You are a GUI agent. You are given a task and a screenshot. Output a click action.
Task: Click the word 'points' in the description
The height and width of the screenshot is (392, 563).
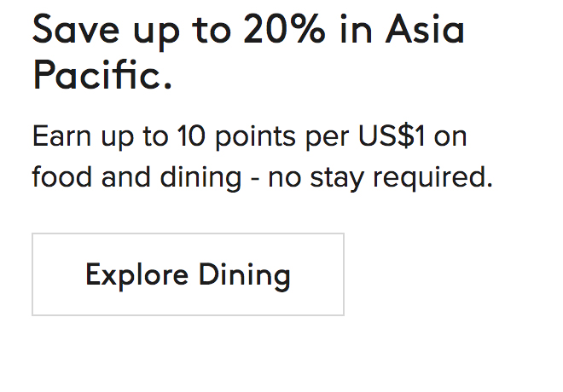coord(248,137)
